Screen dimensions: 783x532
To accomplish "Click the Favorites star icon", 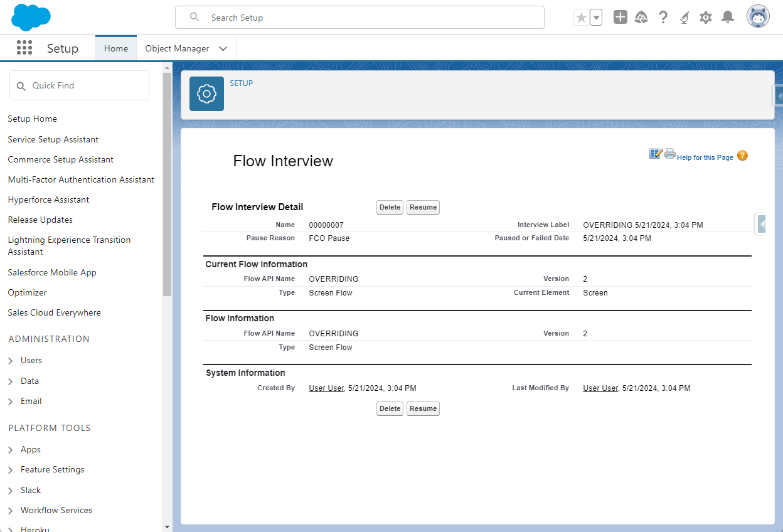I will coord(582,18).
